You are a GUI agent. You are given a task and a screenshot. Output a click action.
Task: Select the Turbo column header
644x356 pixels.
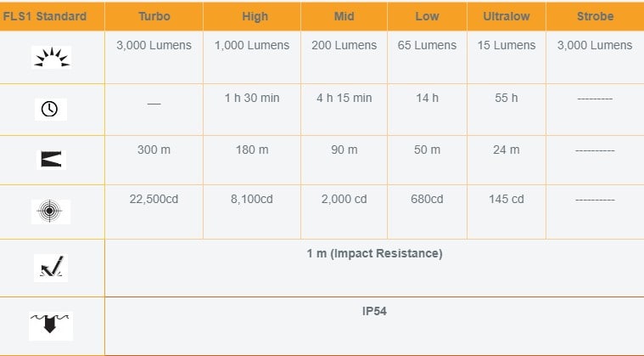point(154,16)
